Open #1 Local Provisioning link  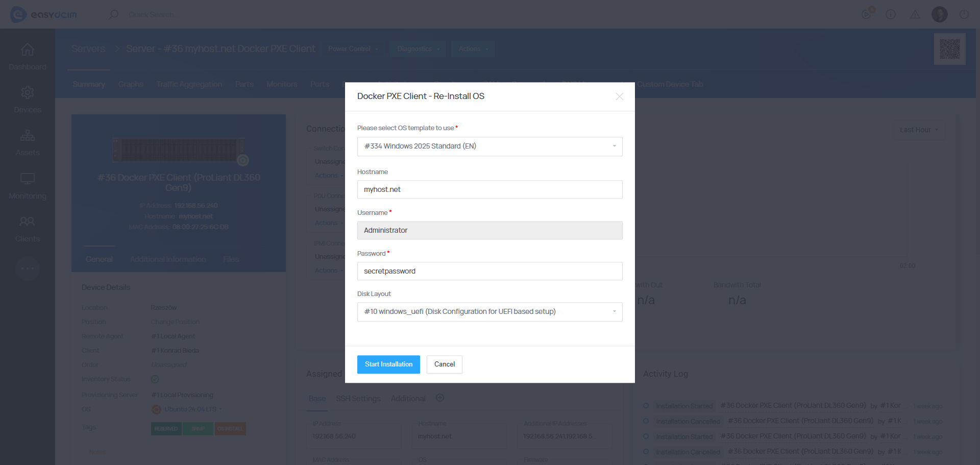[182, 395]
